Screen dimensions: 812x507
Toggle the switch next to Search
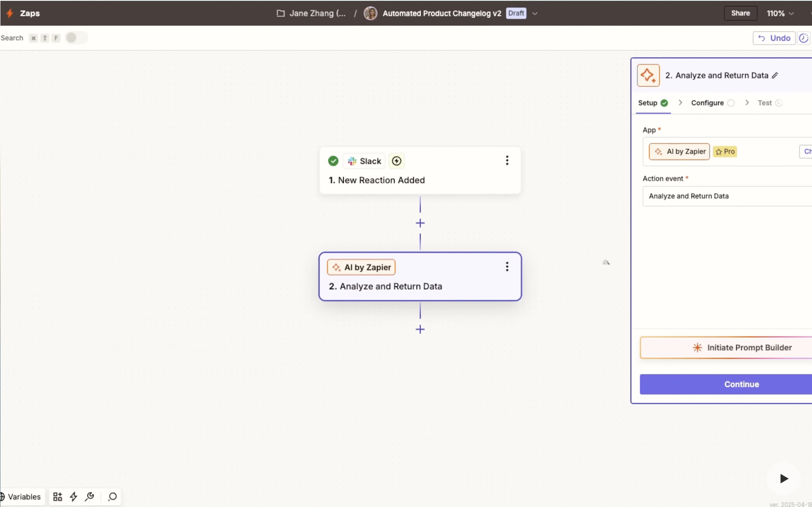click(x=76, y=38)
